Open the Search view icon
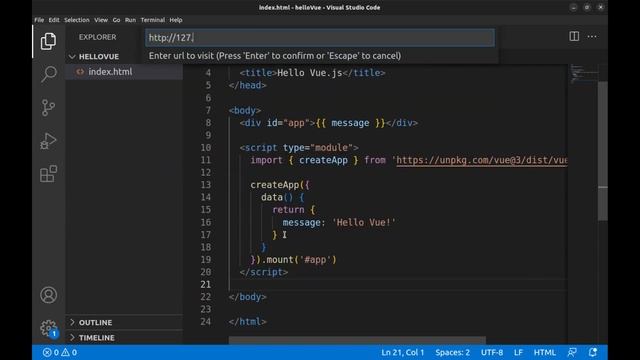640x360 pixels. 48,74
